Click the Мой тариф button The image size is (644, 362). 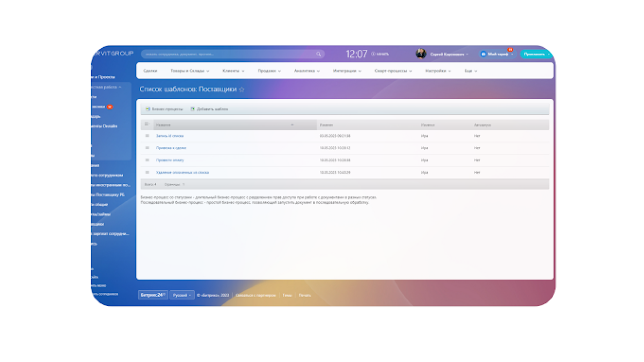click(497, 54)
